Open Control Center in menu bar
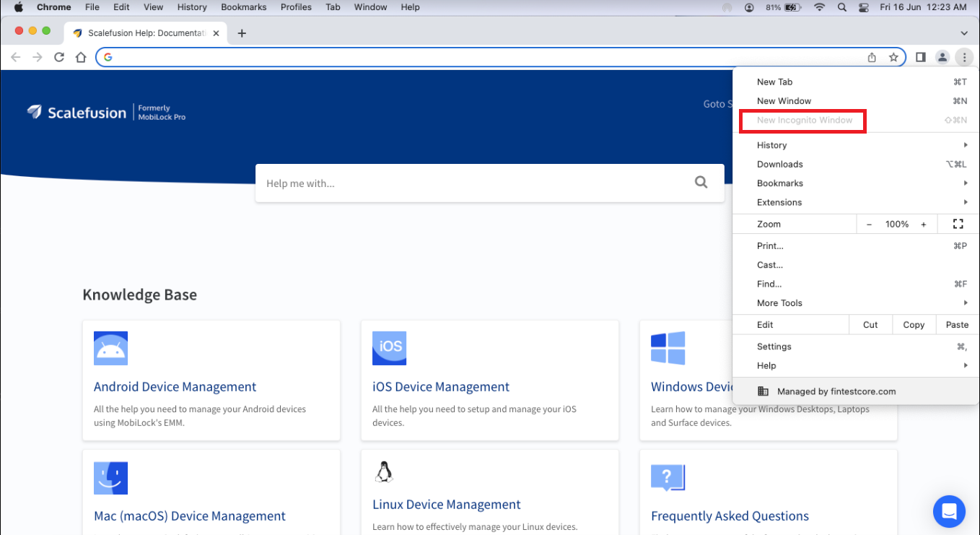This screenshot has width=980, height=535. click(x=864, y=7)
